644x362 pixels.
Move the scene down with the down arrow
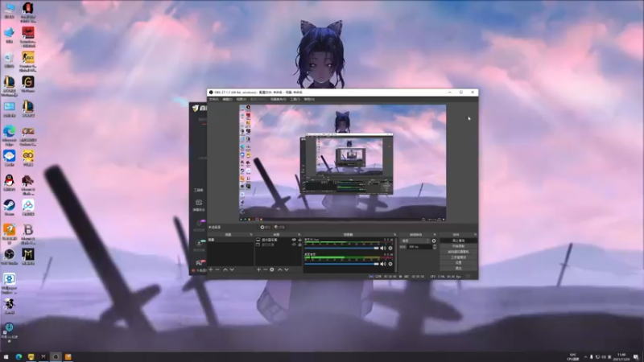click(x=232, y=269)
